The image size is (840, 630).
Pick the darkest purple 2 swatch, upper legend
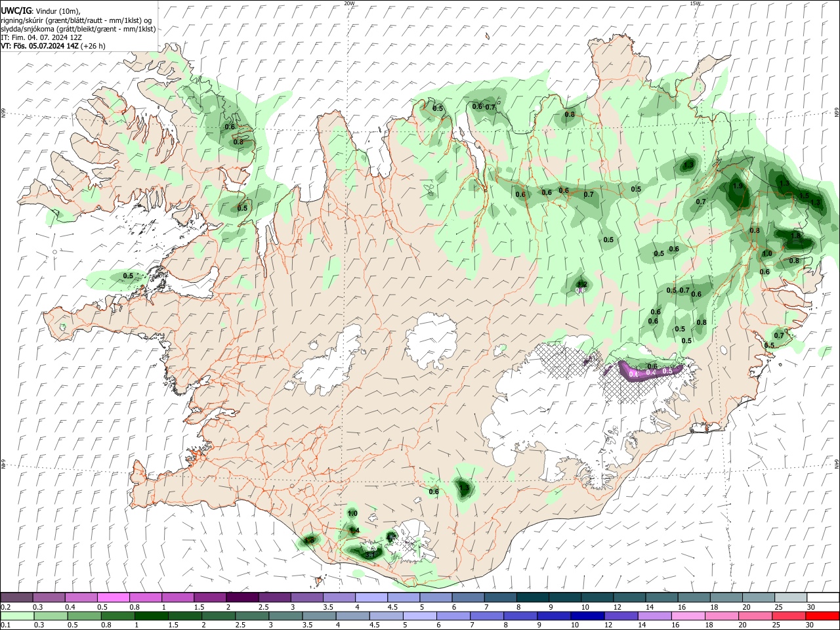pos(242,598)
